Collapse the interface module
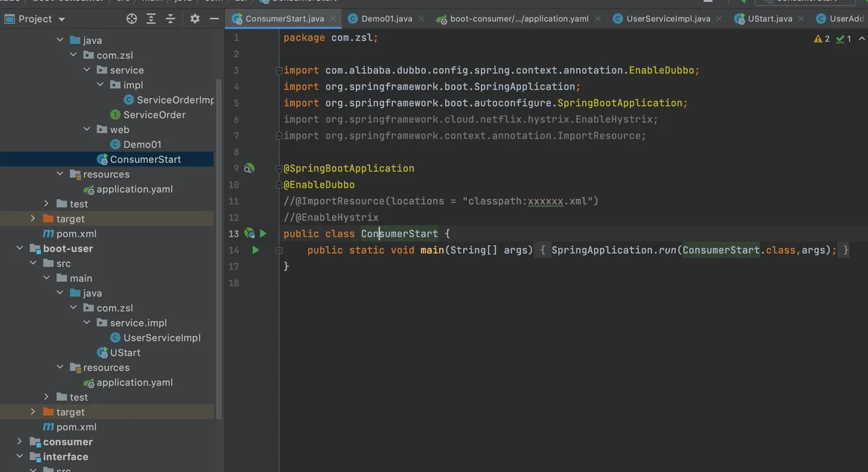This screenshot has height=472, width=868. (20, 457)
